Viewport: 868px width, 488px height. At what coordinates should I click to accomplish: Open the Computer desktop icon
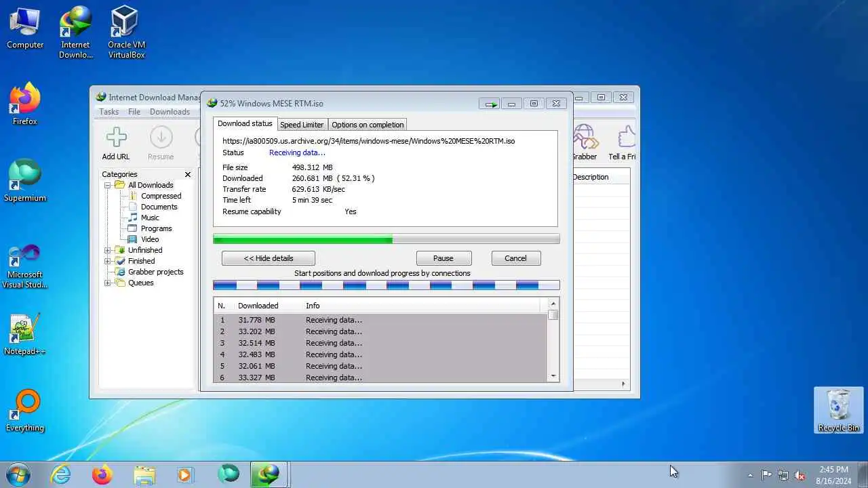[x=25, y=28]
